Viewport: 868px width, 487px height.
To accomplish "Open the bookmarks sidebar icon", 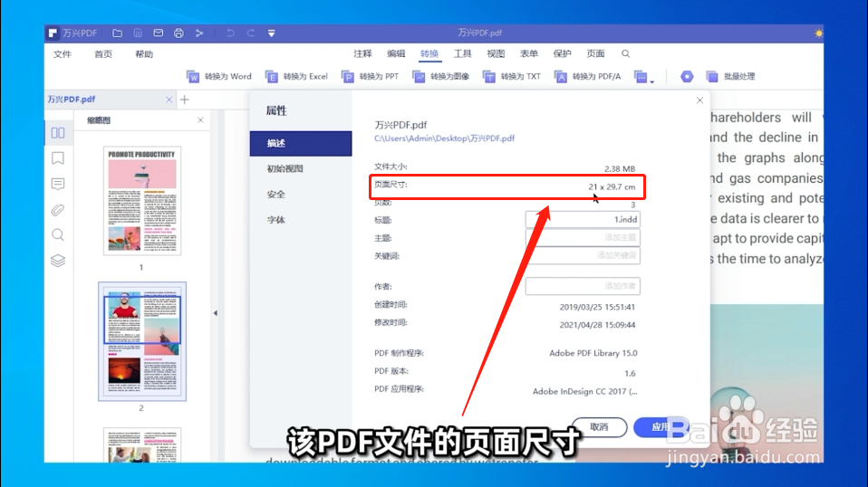I will click(x=58, y=158).
